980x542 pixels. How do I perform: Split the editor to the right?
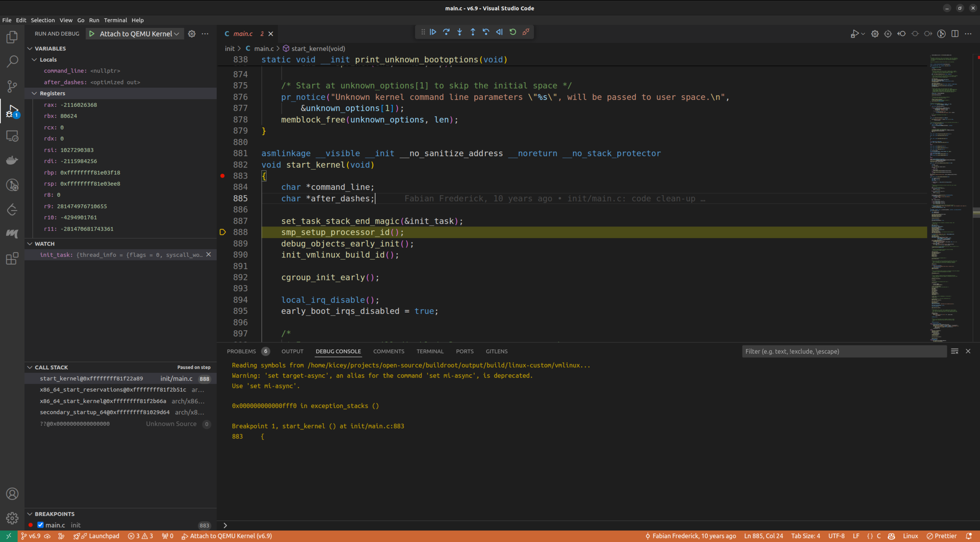[x=955, y=34]
